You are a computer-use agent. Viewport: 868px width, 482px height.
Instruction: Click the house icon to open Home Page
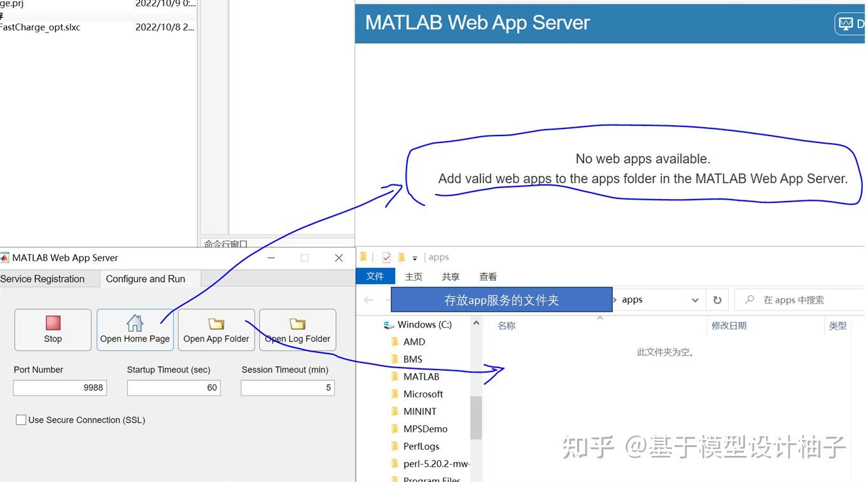coord(134,322)
